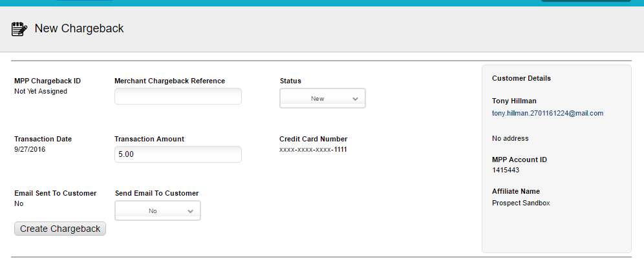Screen dimensions: 644x268
Task: Click the New Chargeback page heading
Action: [x=79, y=28]
